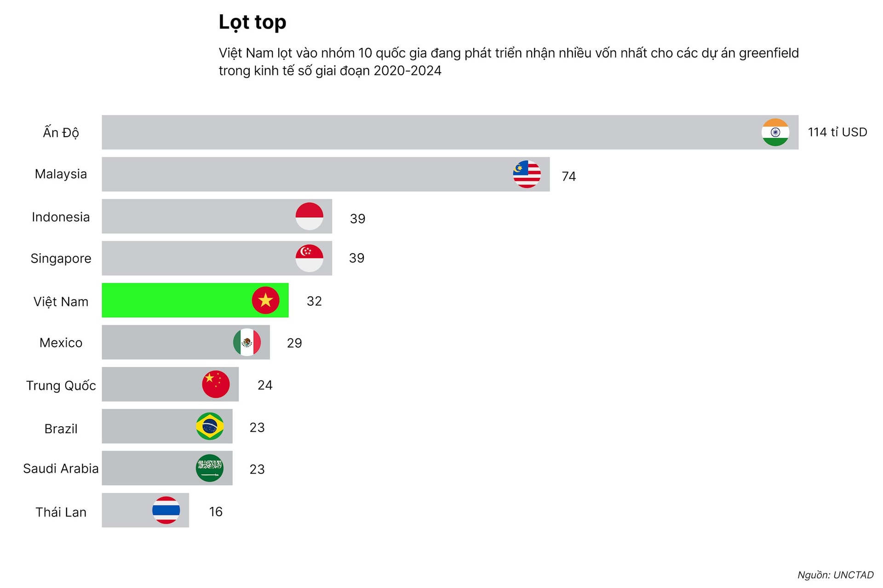This screenshot has height=588, width=883.
Task: Click the 'Trung Quốc' country label
Action: click(x=61, y=385)
